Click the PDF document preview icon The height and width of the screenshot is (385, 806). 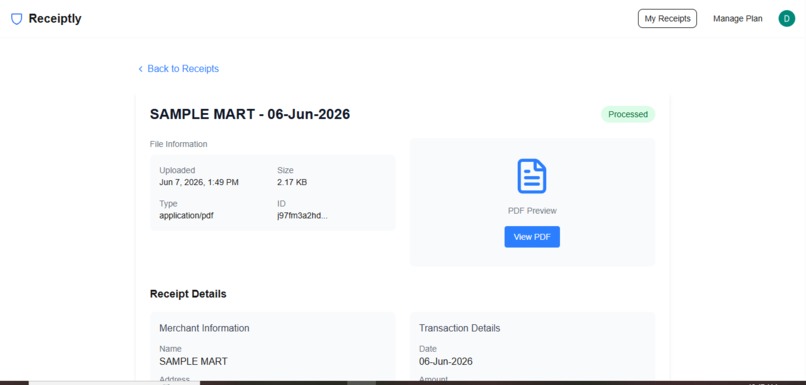click(532, 176)
